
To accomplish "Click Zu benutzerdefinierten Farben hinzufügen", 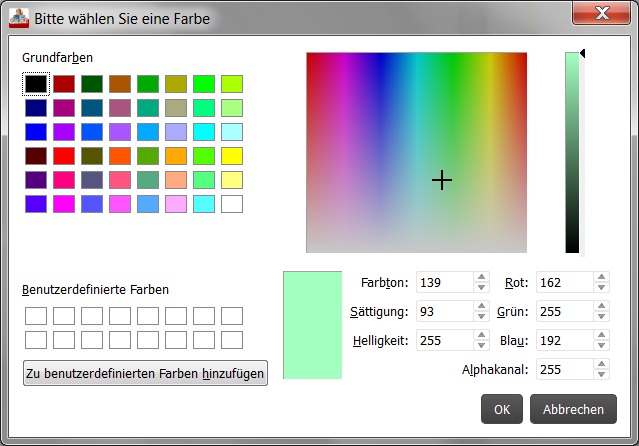I will [145, 373].
